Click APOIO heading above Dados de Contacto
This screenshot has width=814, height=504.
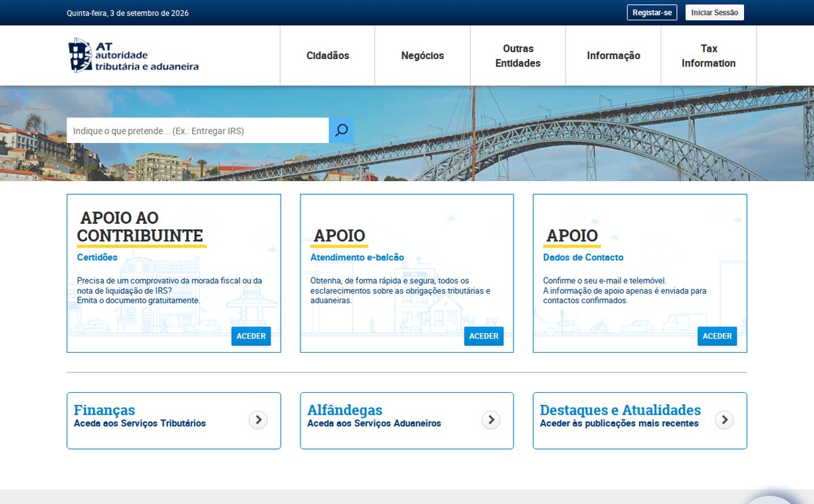coord(572,235)
